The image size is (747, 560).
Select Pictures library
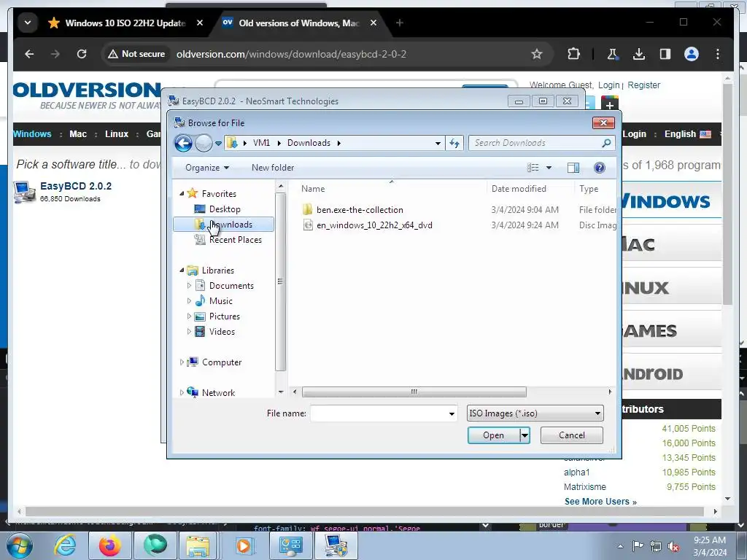(x=225, y=316)
